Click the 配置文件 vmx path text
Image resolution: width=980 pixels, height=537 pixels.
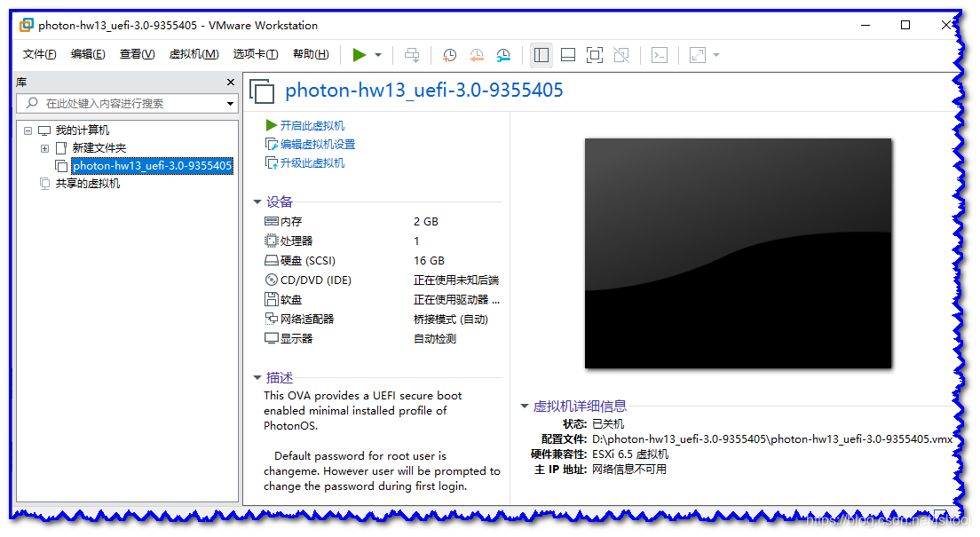772,438
